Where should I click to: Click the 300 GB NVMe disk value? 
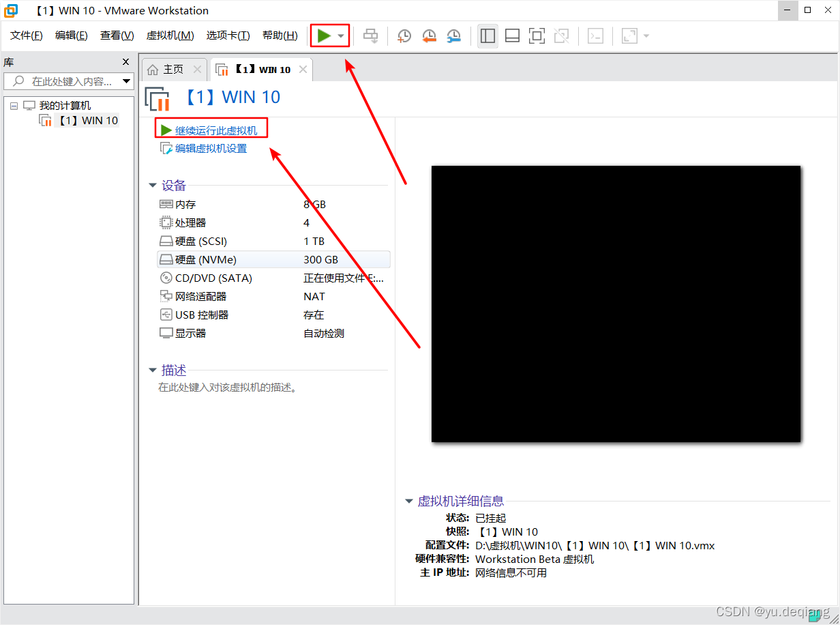click(x=320, y=259)
